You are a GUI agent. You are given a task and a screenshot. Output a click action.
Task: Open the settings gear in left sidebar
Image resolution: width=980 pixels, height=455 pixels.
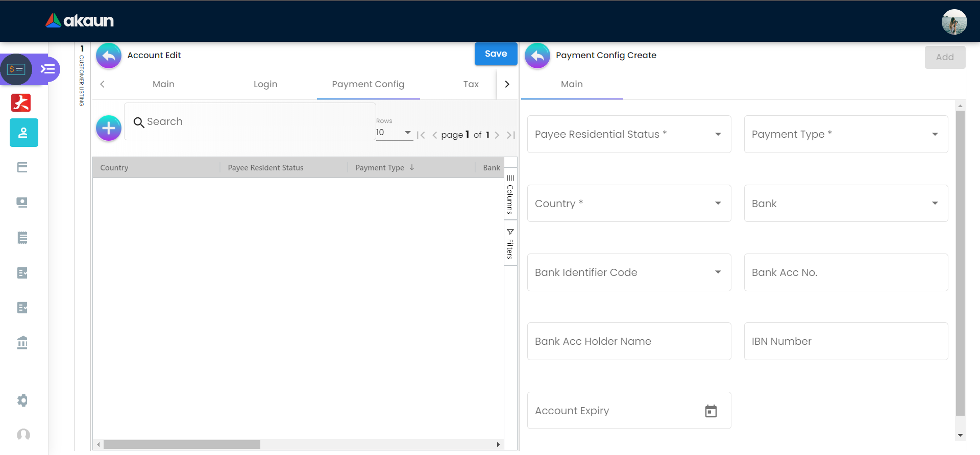pos(22,400)
